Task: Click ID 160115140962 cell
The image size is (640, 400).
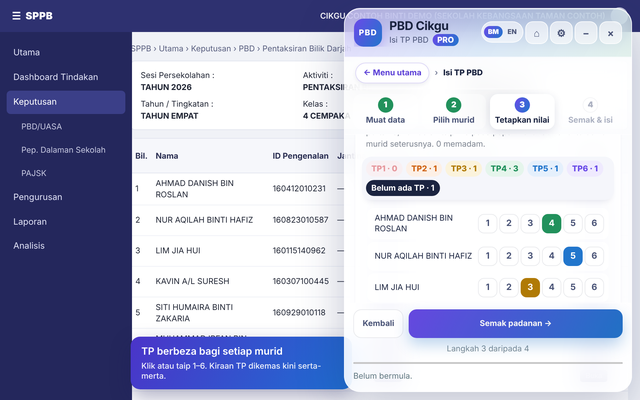Action: click(x=299, y=251)
